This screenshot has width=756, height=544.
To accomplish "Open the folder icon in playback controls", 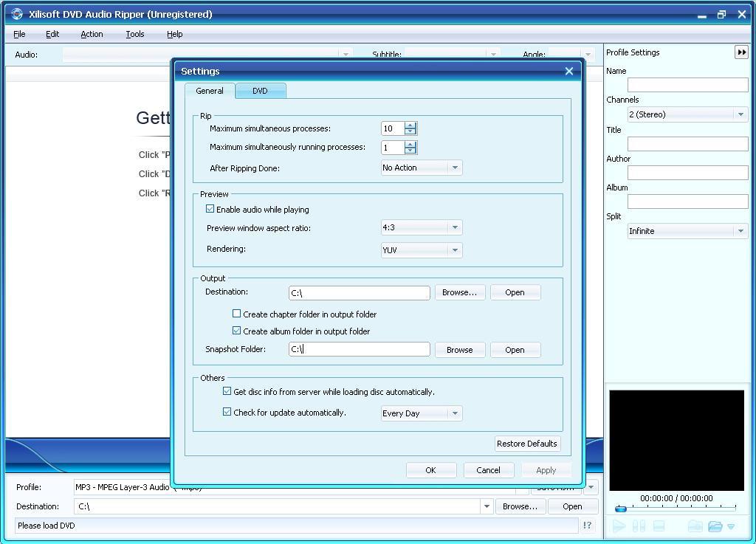I will pyautogui.click(x=714, y=526).
